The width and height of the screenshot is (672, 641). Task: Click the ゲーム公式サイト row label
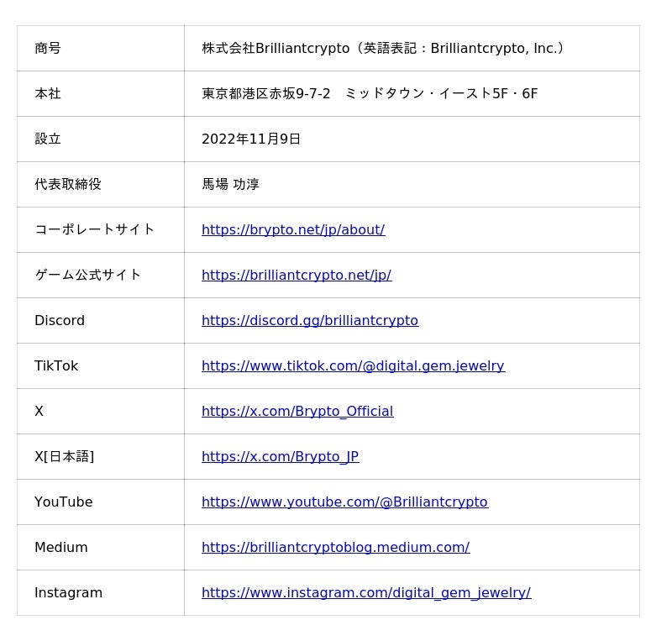pyautogui.click(x=88, y=275)
